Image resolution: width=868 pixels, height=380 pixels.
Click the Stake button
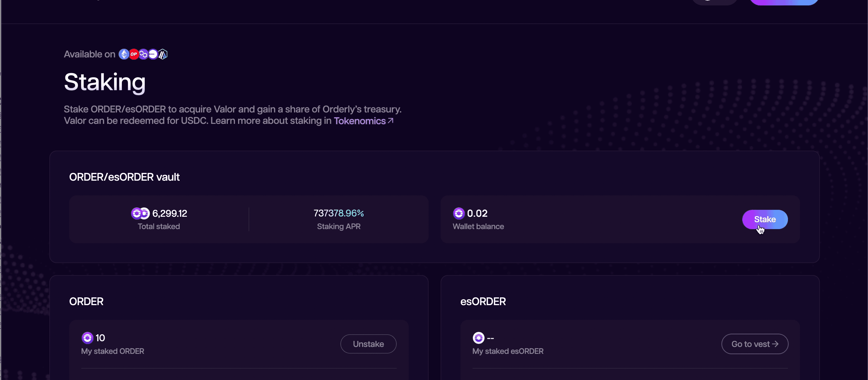[765, 219]
